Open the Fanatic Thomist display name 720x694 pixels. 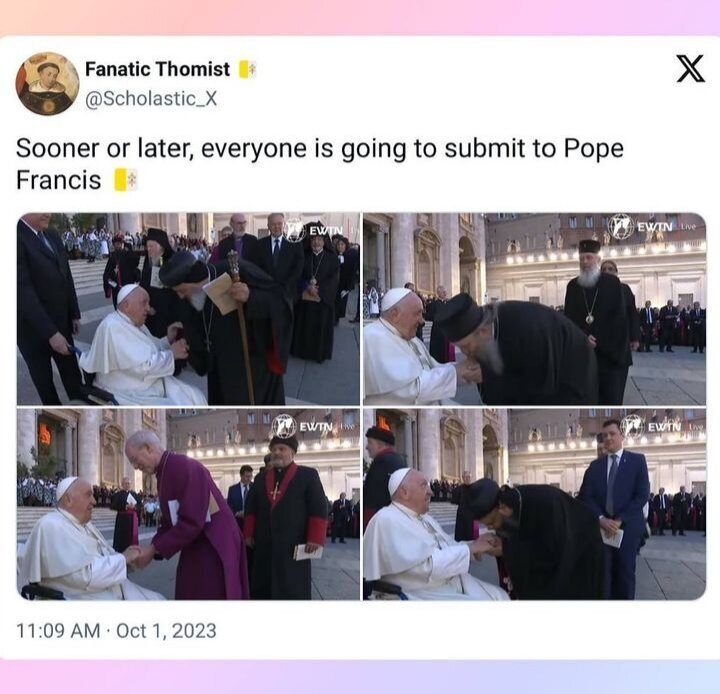(x=157, y=69)
